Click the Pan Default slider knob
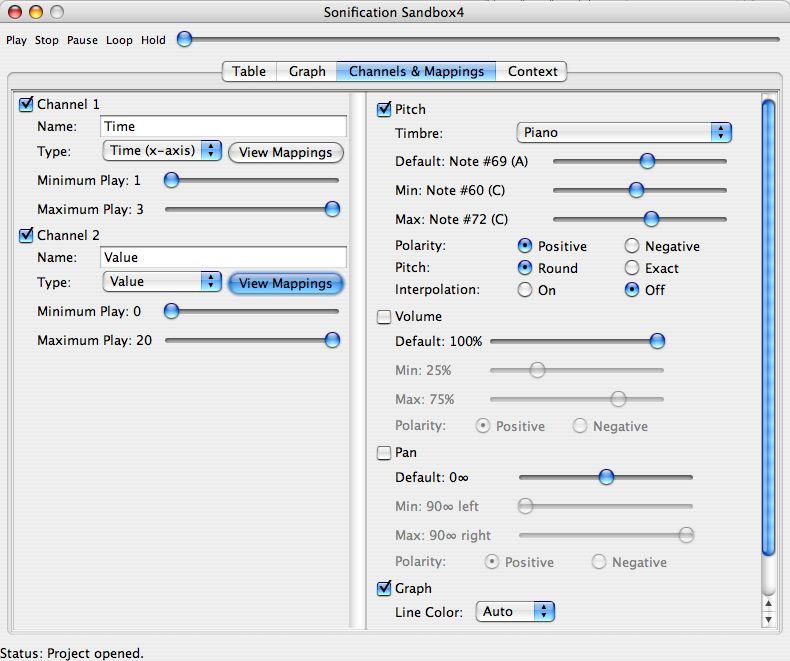The height and width of the screenshot is (661, 790). pyautogui.click(x=607, y=477)
